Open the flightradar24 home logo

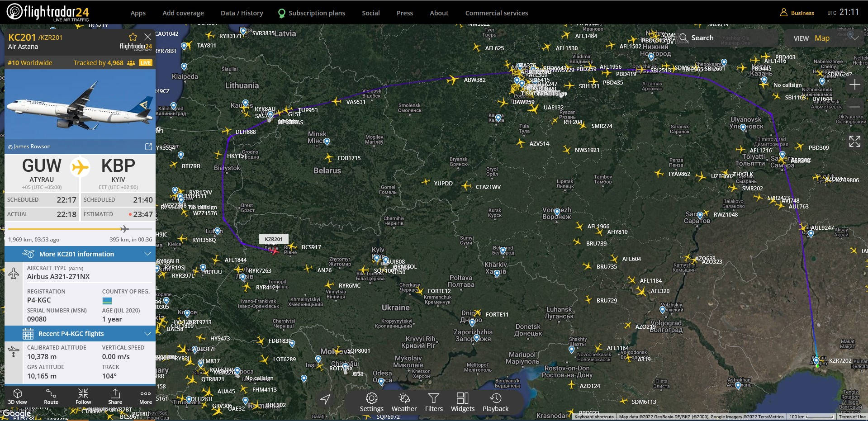[48, 12]
